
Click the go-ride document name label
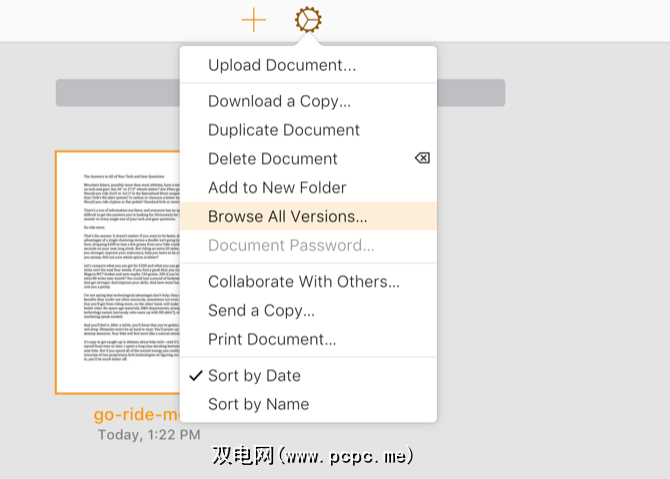[135, 414]
